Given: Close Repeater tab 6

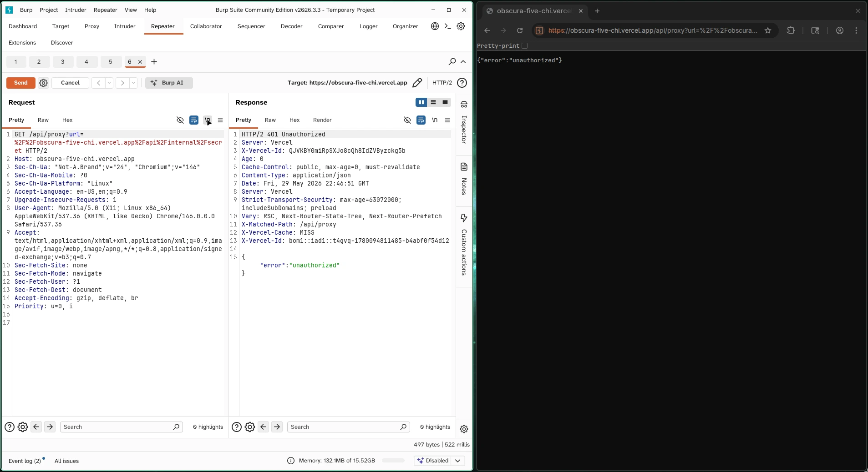Looking at the screenshot, I should [x=140, y=62].
